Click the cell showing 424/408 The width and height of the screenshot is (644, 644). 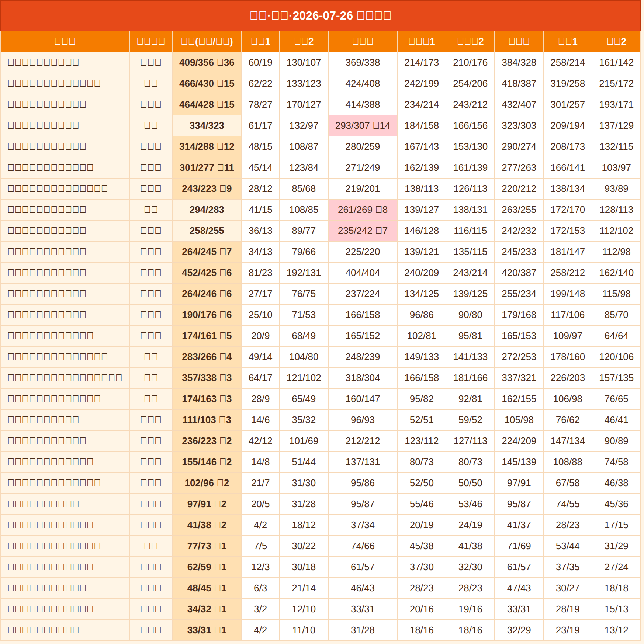click(363, 83)
